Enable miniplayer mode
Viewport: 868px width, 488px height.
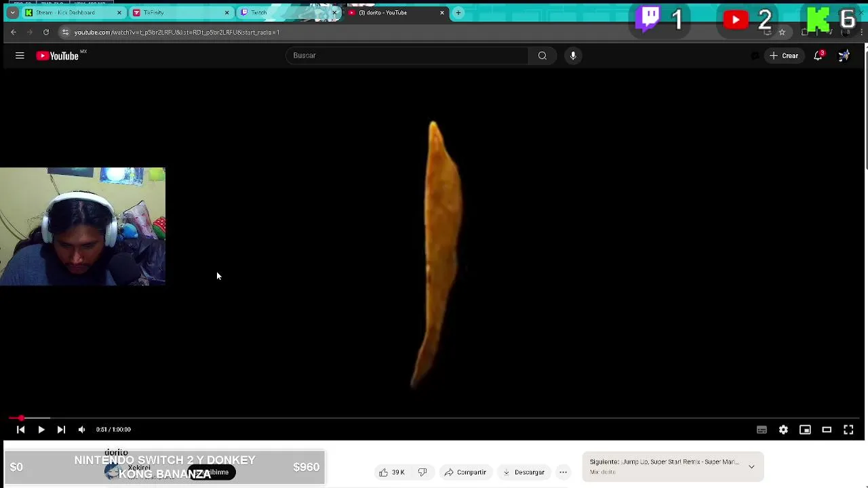pyautogui.click(x=805, y=430)
